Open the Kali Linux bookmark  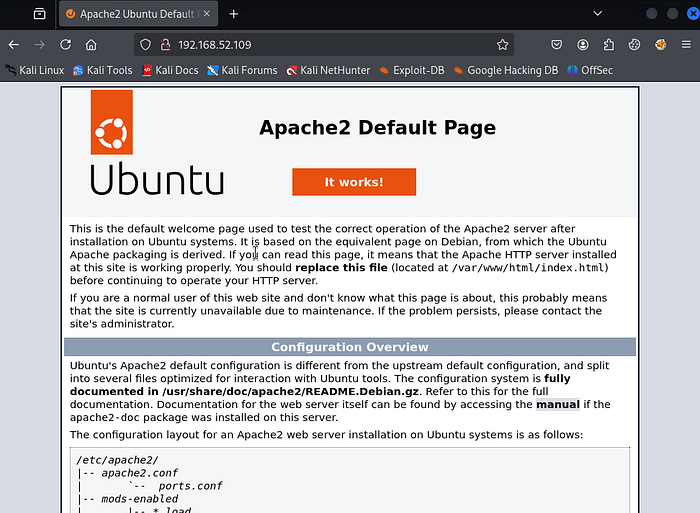(x=35, y=71)
